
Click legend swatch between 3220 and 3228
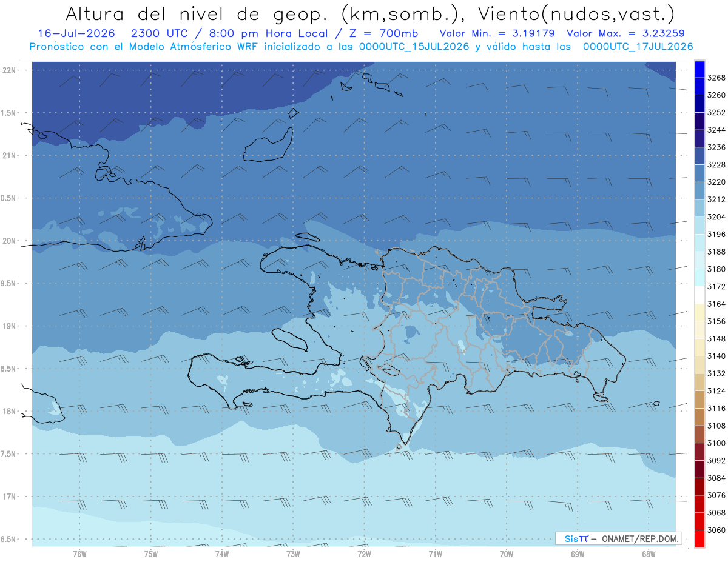699,173
